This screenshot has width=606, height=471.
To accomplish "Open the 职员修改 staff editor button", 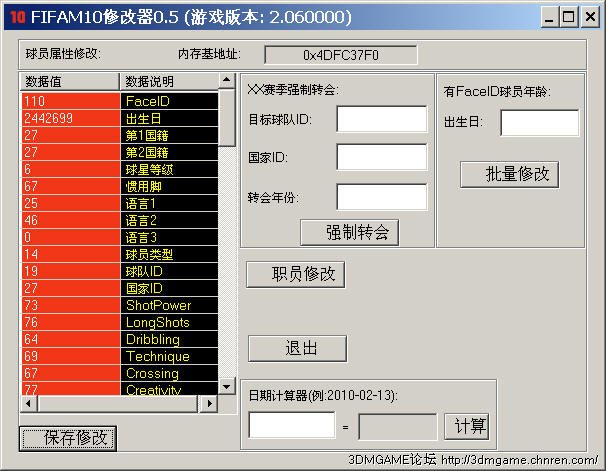I will pos(296,273).
